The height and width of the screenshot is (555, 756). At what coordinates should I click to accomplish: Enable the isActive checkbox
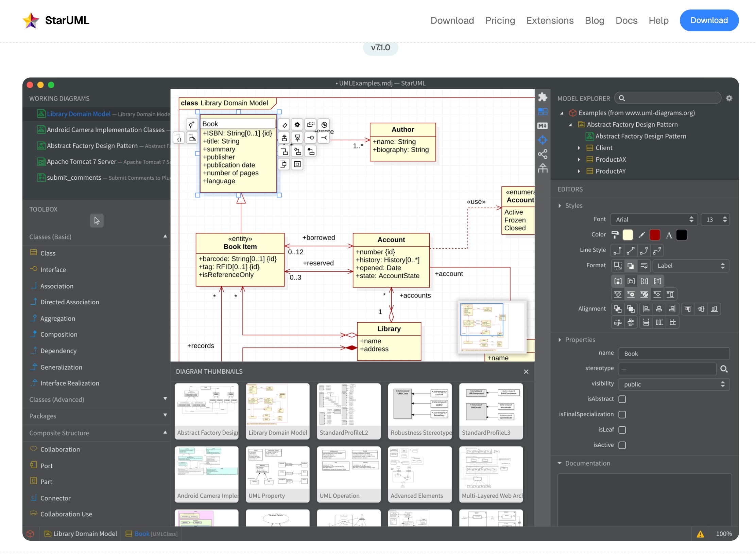click(x=622, y=445)
